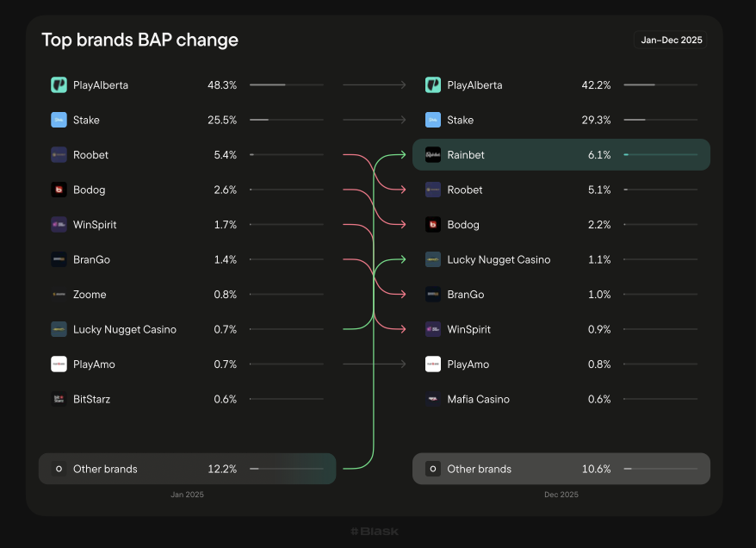Click the Blask watermark logo
Viewport: 756px width, 548px height.
click(375, 532)
